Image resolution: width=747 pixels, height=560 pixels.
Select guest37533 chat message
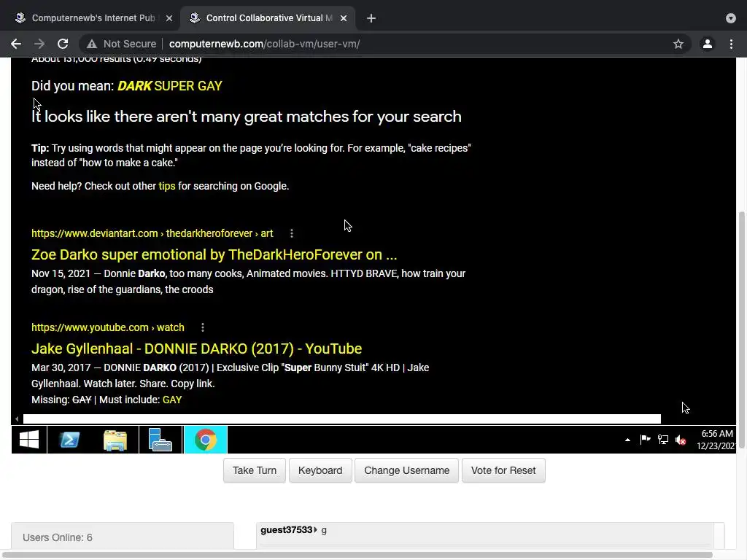293,530
